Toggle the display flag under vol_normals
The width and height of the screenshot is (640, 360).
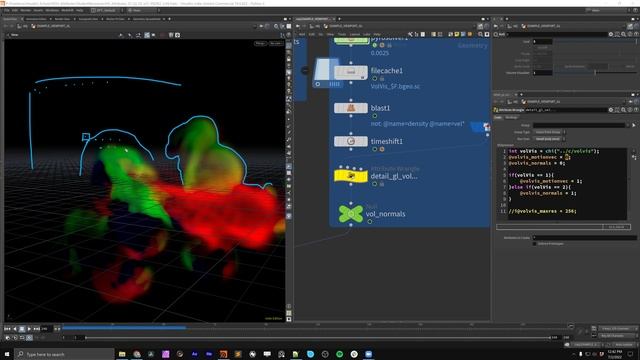pyautogui.click(x=369, y=222)
